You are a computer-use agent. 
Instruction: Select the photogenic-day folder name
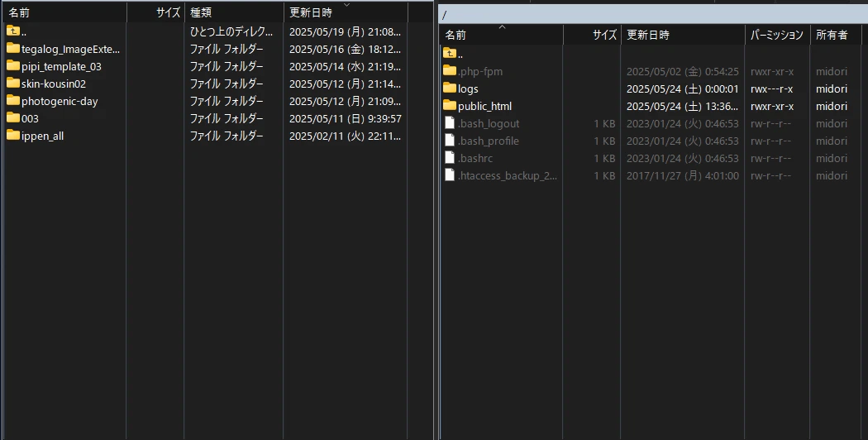[x=60, y=102]
